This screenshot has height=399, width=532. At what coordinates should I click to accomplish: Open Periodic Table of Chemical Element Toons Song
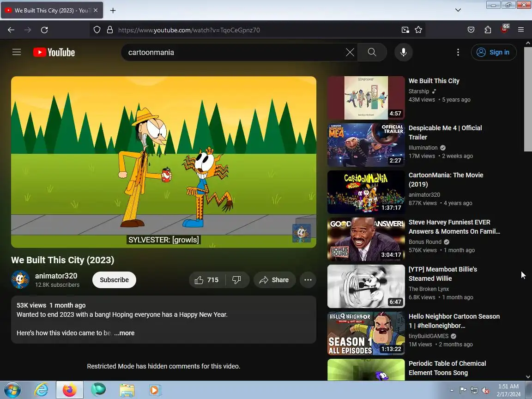(x=447, y=368)
